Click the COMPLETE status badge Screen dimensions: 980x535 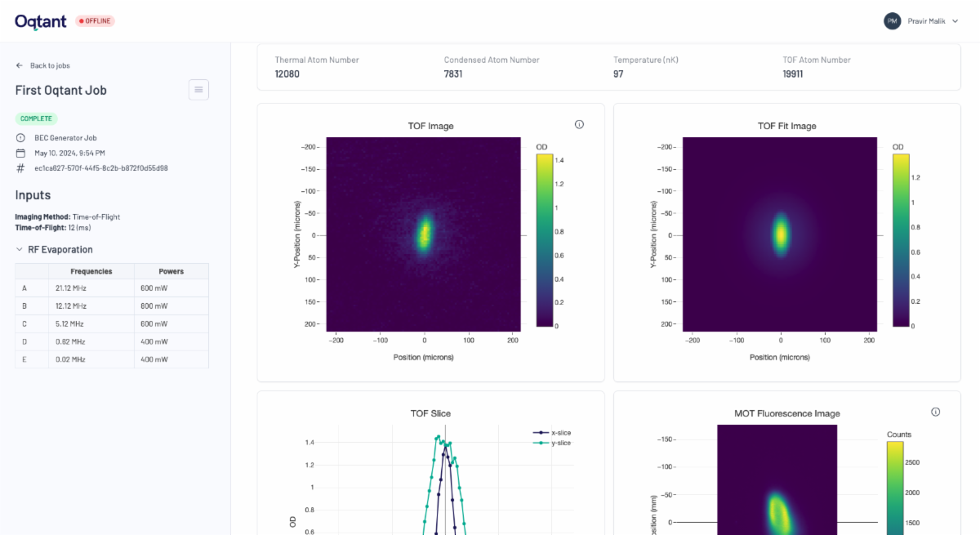point(36,118)
